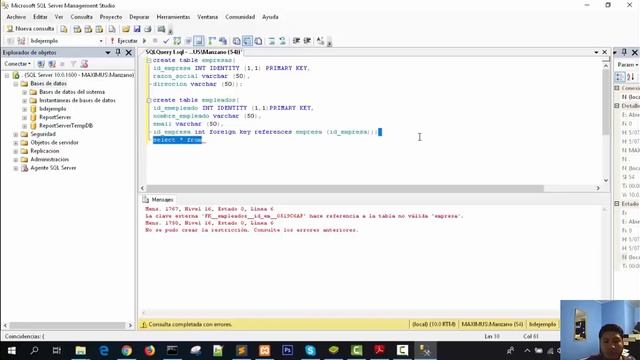Click the print icon in the toolbar

148,29
